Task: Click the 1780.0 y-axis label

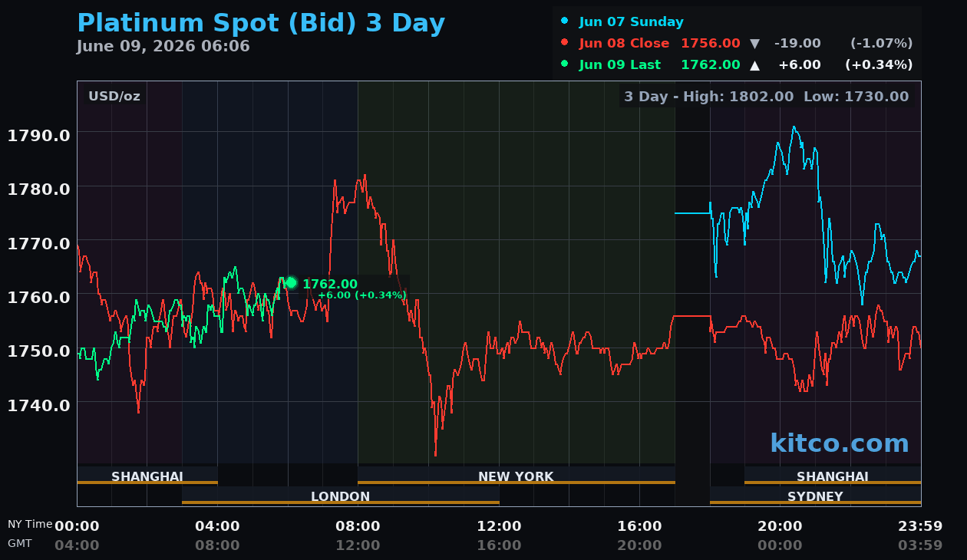Action: pyautogui.click(x=39, y=189)
